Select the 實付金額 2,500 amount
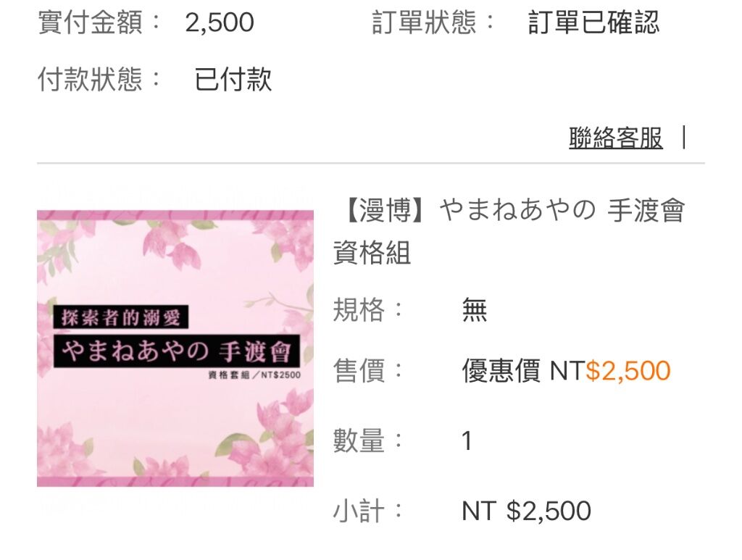Screen dimensions: 742x560 (220, 22)
